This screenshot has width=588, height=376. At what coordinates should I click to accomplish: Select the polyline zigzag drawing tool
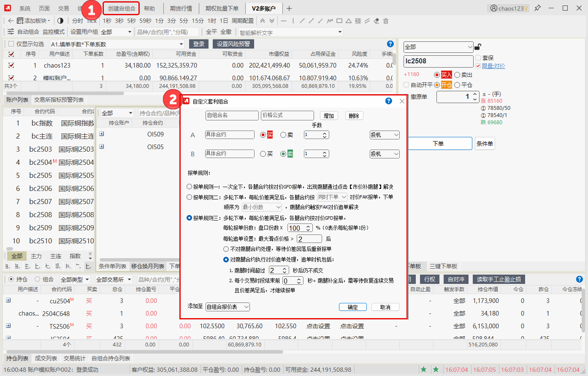point(330,21)
